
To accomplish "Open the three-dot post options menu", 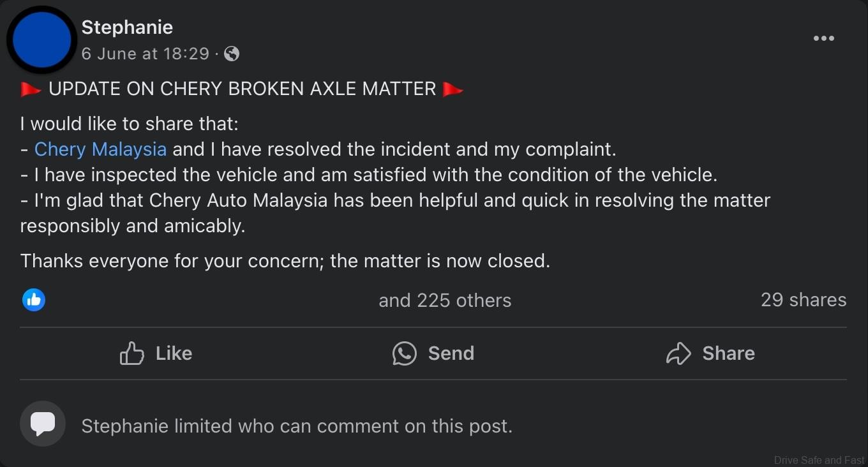I will (x=823, y=38).
